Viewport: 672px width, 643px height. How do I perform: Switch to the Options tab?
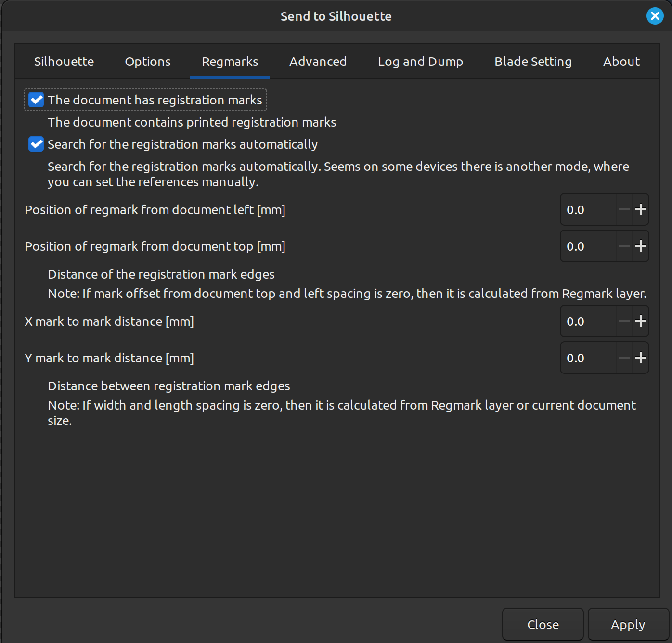coord(148,62)
